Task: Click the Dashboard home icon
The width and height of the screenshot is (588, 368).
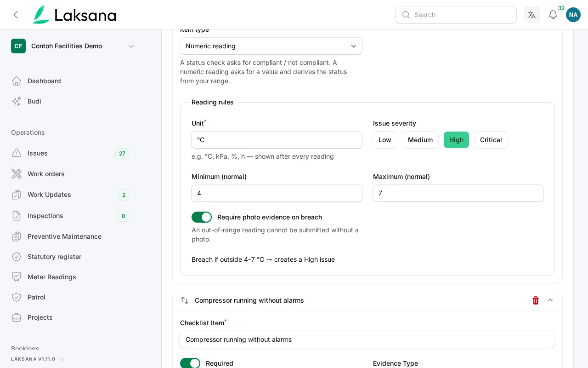Action: coord(17,81)
